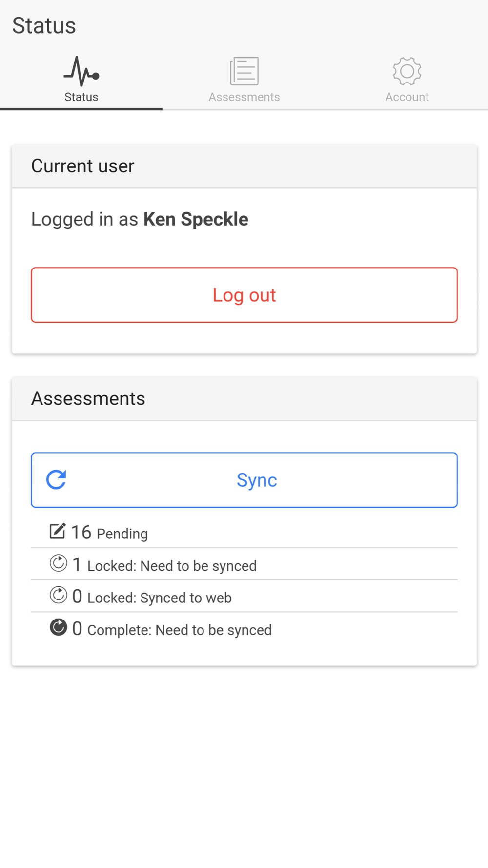This screenshot has width=488, height=868.
Task: Click the pulse icon in the Status tab
Action: tap(81, 71)
